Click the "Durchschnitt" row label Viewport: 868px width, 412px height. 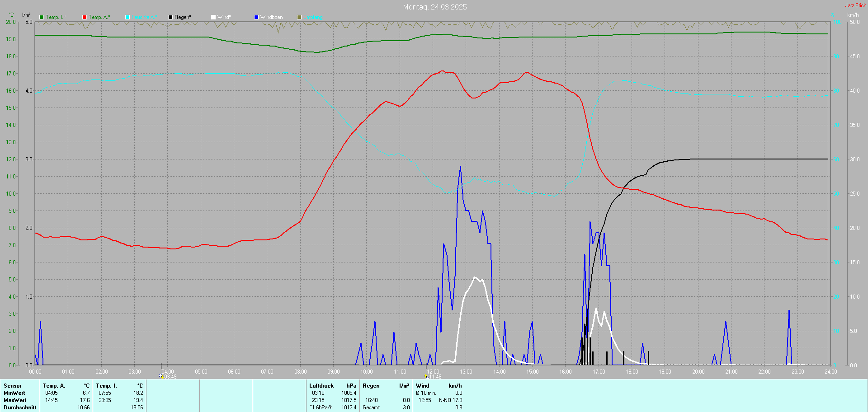point(20,407)
